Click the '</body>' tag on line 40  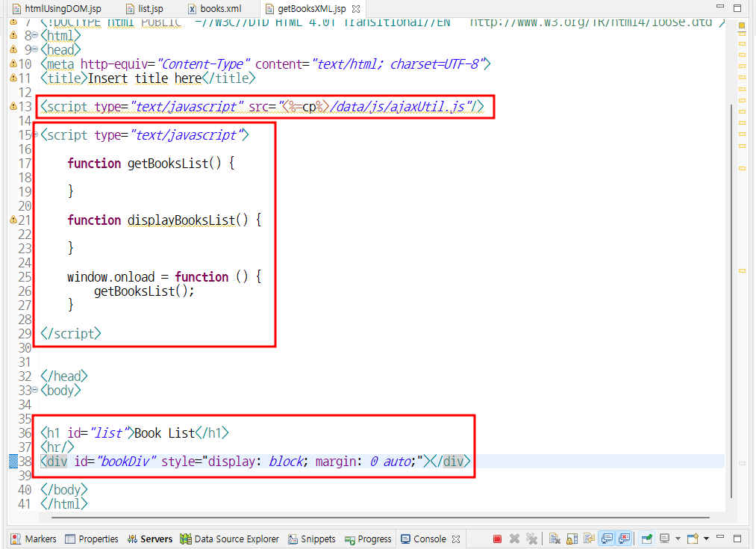pyautogui.click(x=64, y=490)
